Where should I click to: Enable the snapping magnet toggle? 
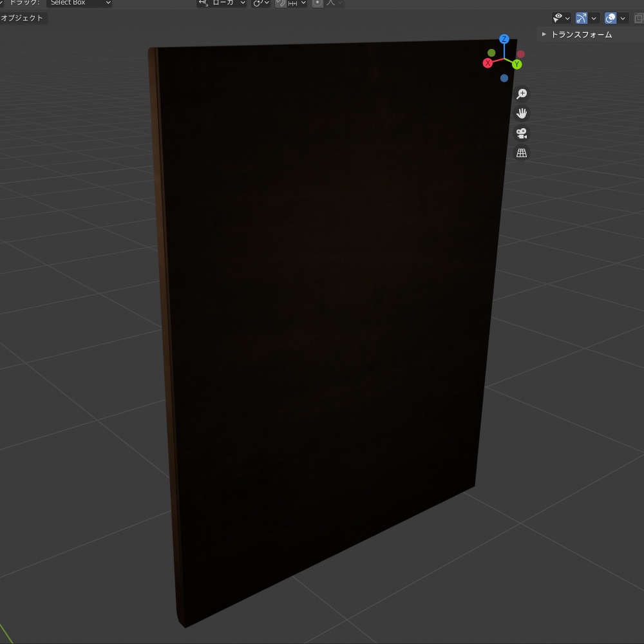280,3
